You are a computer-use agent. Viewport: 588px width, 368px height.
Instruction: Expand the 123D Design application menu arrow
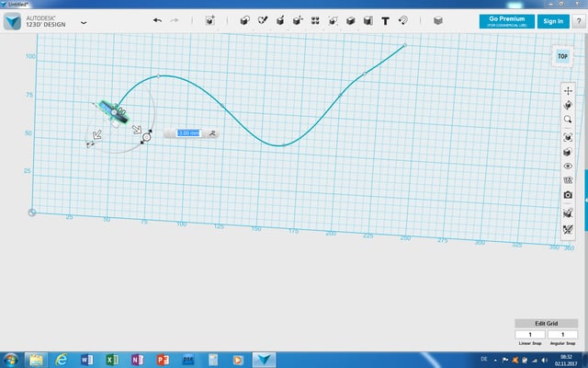tap(85, 21)
